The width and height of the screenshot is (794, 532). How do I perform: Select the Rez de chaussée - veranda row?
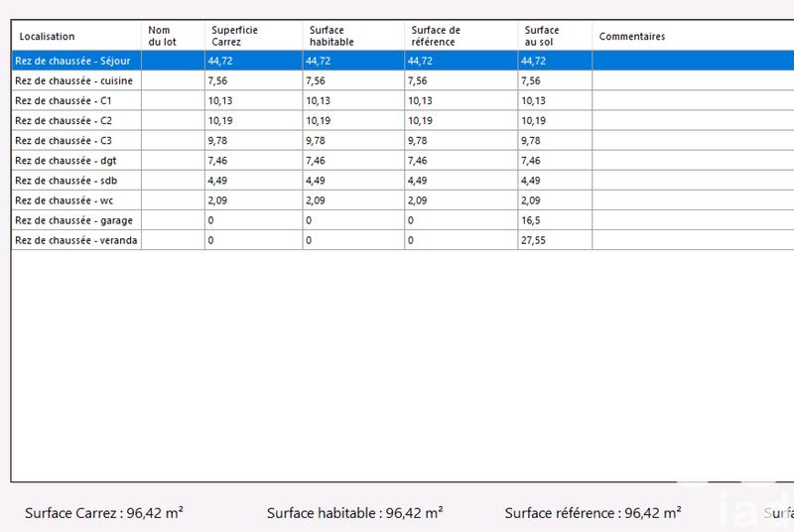(x=76, y=240)
